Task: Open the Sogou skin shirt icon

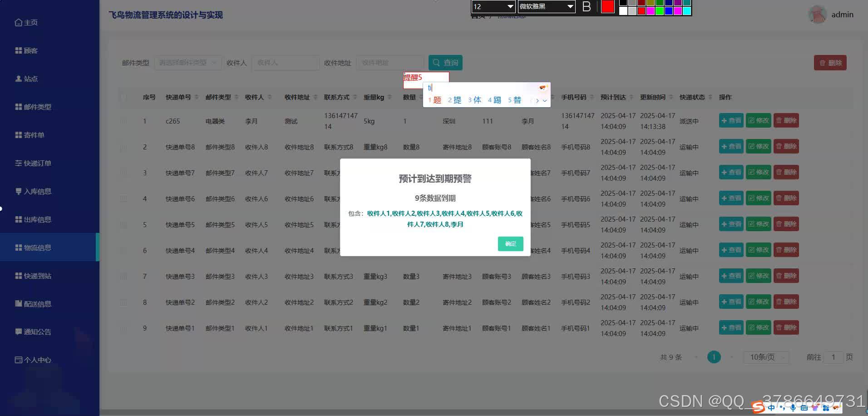Action: [x=814, y=408]
